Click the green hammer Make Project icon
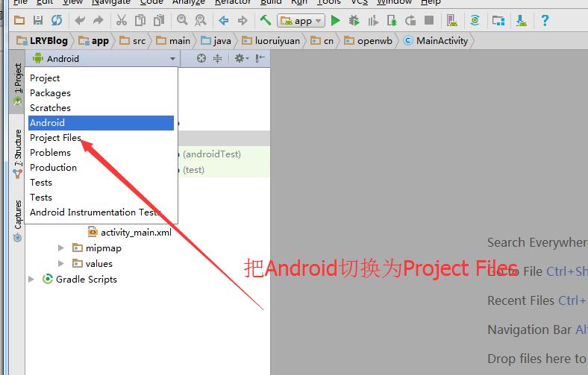 (266, 20)
